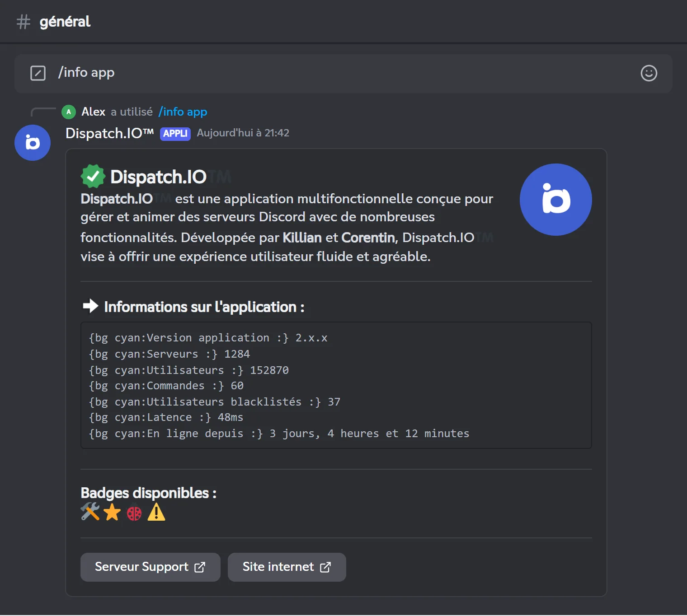Click the white arrow before Informations heading
Screen dimensions: 687x616
[90, 306]
